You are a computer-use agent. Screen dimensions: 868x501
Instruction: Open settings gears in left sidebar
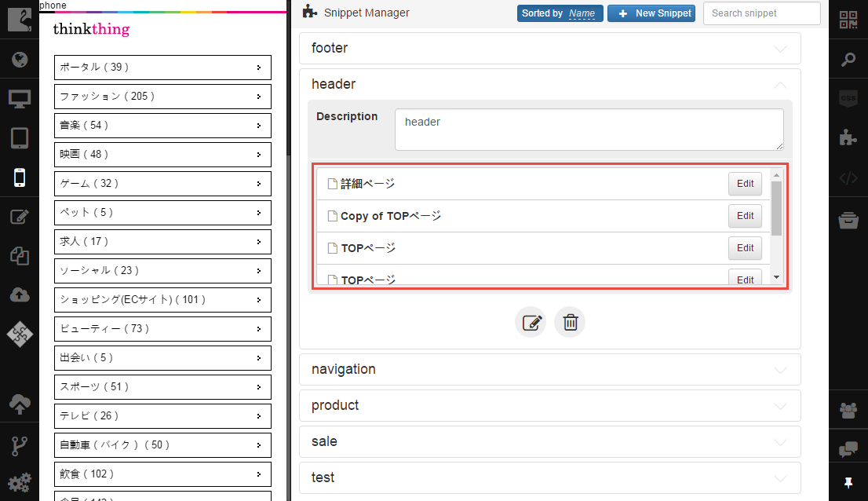coord(20,483)
